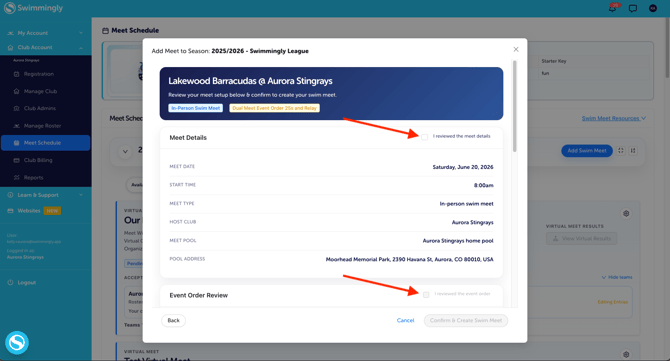Open Reports in sidebar
Image resolution: width=670 pixels, height=361 pixels.
(x=33, y=177)
